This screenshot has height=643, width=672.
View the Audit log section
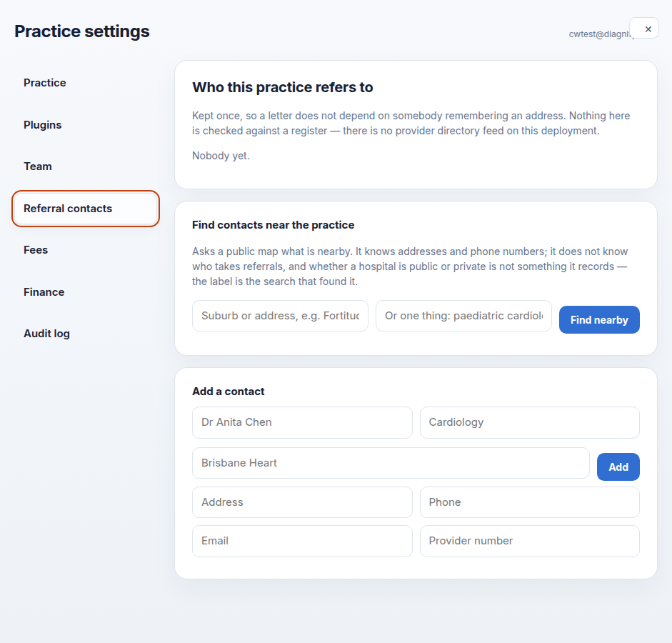pyautogui.click(x=86, y=334)
